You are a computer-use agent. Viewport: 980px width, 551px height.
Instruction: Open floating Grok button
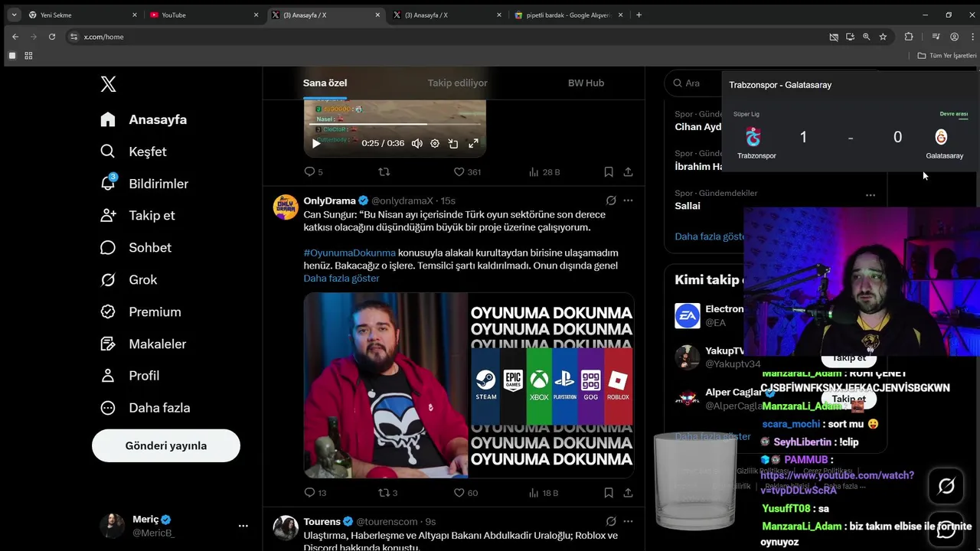pos(946,486)
